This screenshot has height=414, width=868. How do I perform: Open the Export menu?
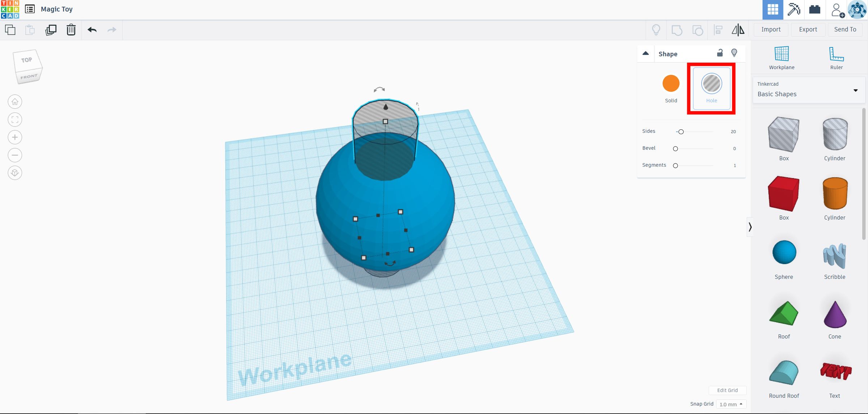[808, 30]
